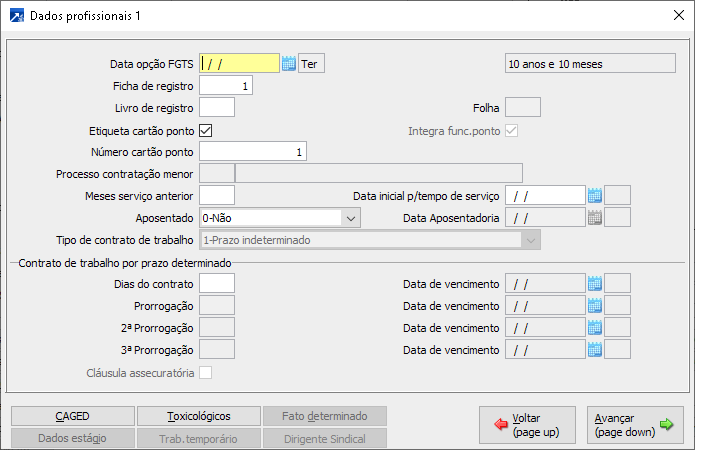Image resolution: width=709 pixels, height=457 pixels.
Task: Focus the Número cartão ponto field
Action: pos(253,151)
